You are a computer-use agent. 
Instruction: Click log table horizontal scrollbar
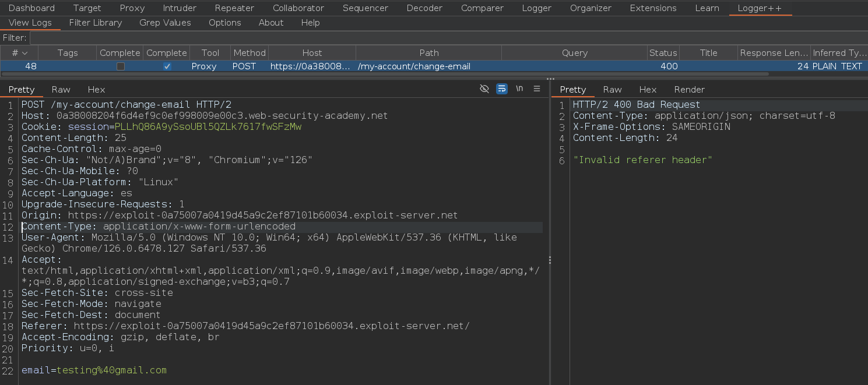(x=385, y=75)
